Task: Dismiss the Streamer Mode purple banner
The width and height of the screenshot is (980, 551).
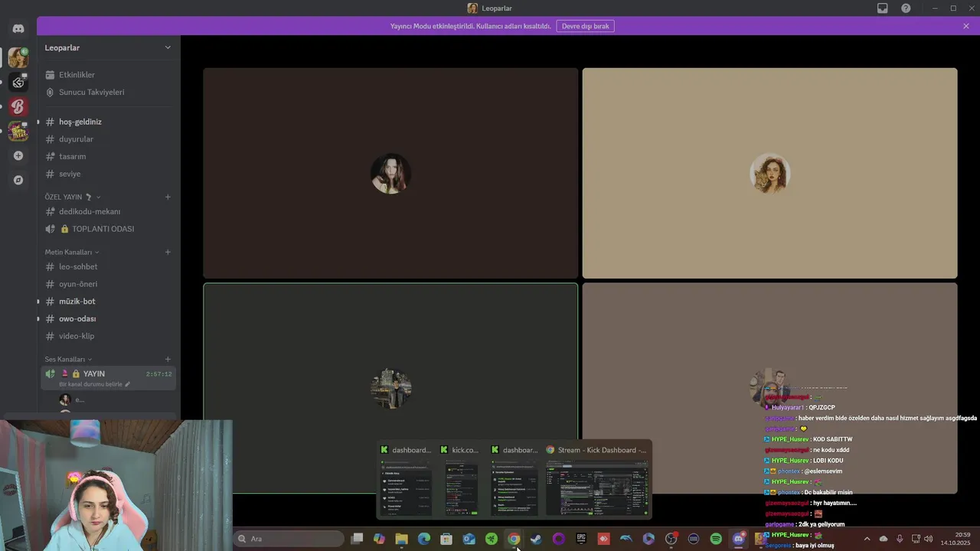Action: tap(966, 26)
